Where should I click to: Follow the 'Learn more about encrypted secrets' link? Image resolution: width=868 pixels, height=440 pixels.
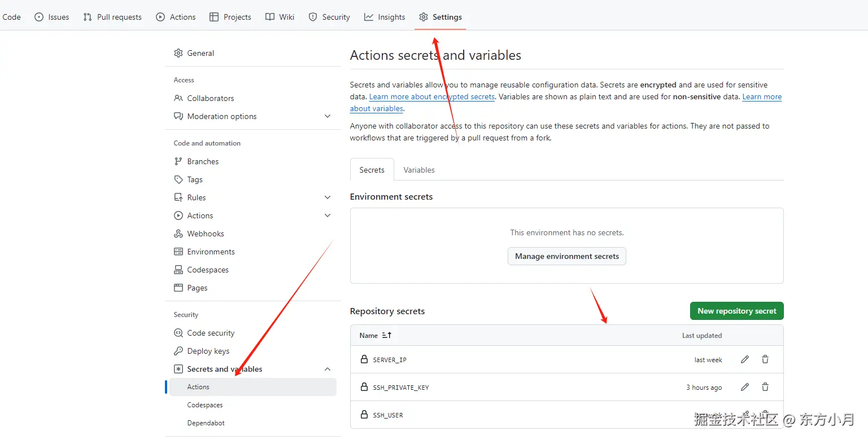pyautogui.click(x=432, y=97)
